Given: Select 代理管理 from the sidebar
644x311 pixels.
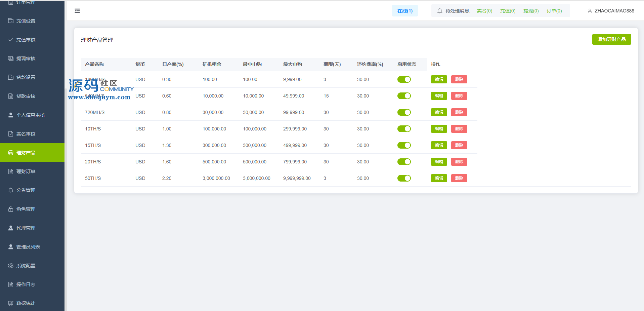Looking at the screenshot, I should (x=26, y=228).
